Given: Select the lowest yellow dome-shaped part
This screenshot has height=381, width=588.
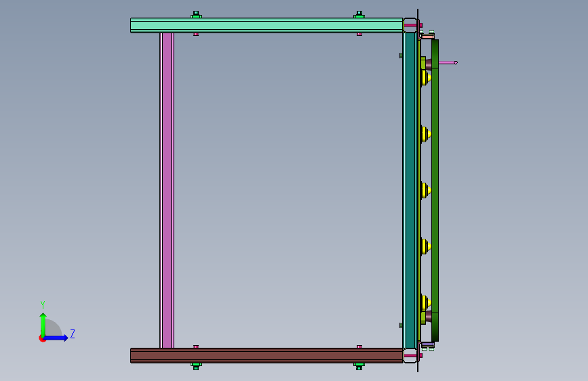Looking at the screenshot, I should [x=426, y=302].
